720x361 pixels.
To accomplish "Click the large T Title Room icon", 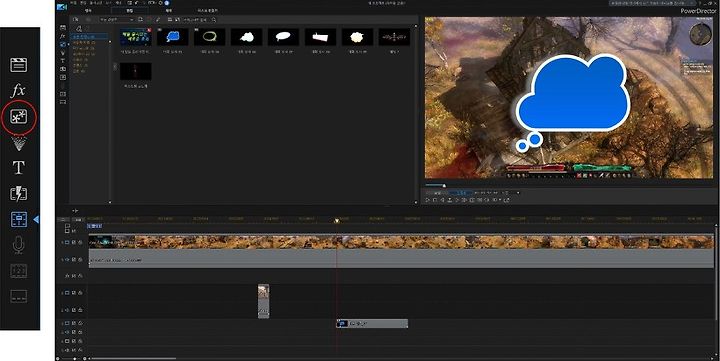I will 19,168.
